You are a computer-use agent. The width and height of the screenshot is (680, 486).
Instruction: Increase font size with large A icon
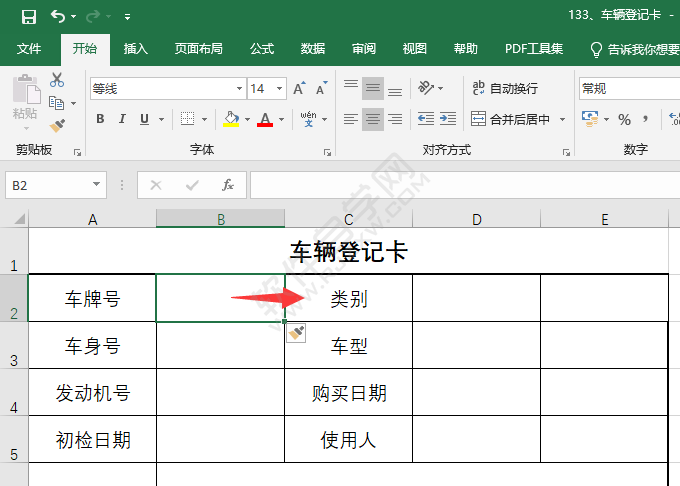299,88
